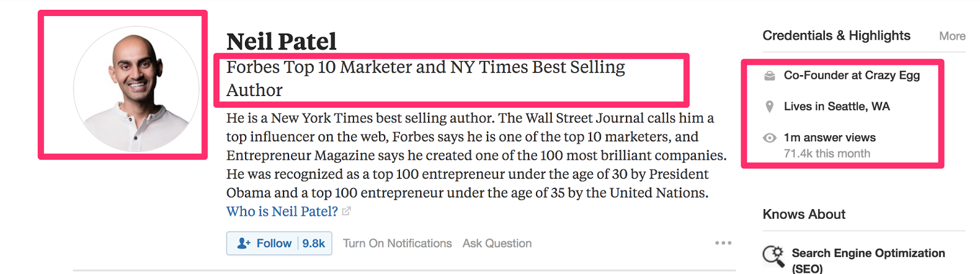Follow Neil Patel

coord(264,243)
